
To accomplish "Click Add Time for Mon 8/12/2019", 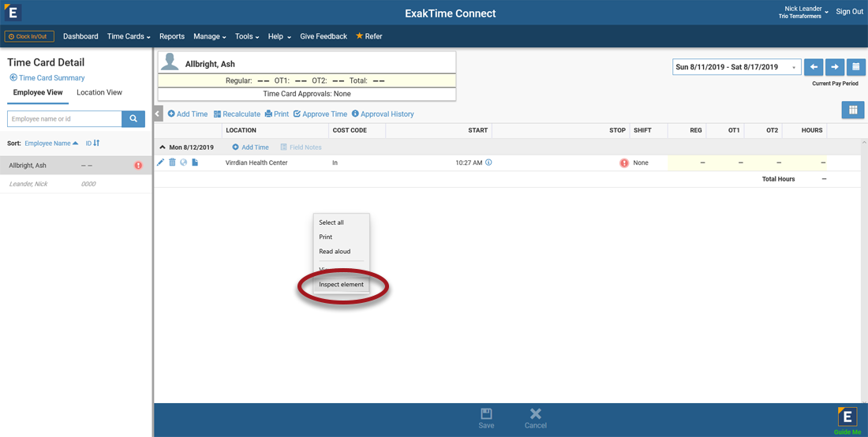I will point(250,148).
